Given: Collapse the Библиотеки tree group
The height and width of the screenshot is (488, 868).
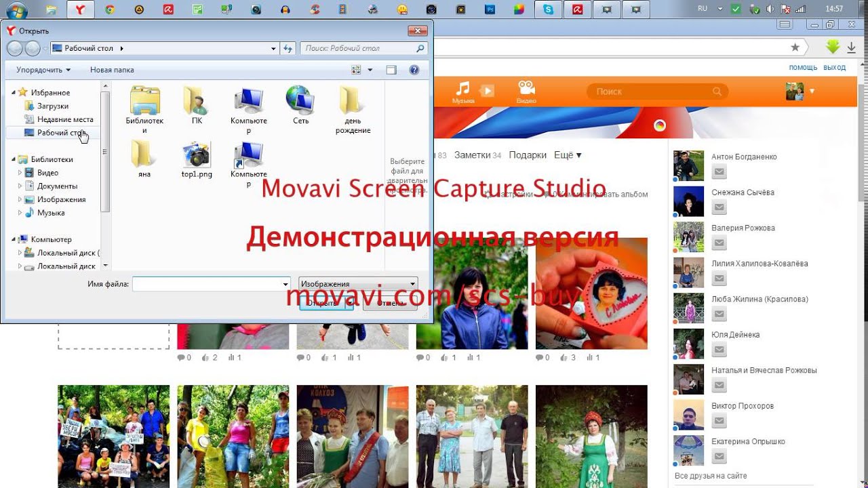Looking at the screenshot, I should [x=14, y=159].
